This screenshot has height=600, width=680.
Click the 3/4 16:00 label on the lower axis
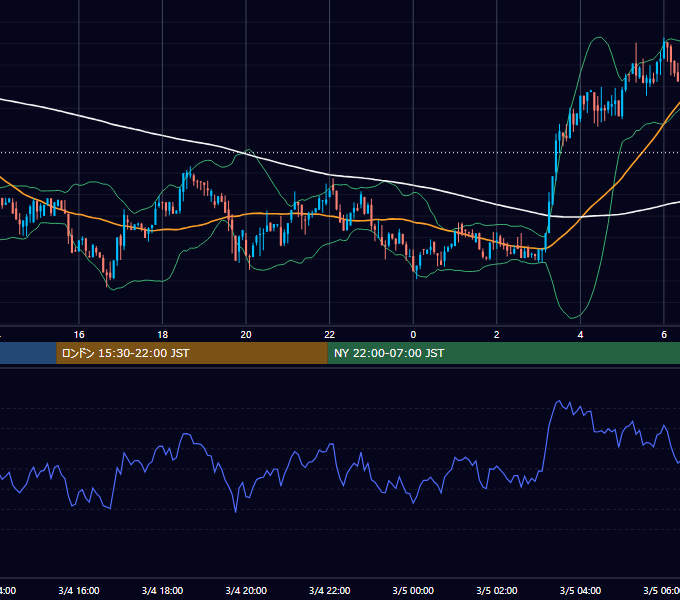pos(79,591)
